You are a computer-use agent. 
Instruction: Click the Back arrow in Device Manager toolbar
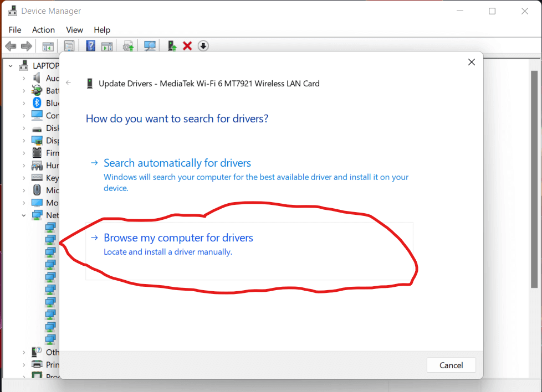(11, 46)
